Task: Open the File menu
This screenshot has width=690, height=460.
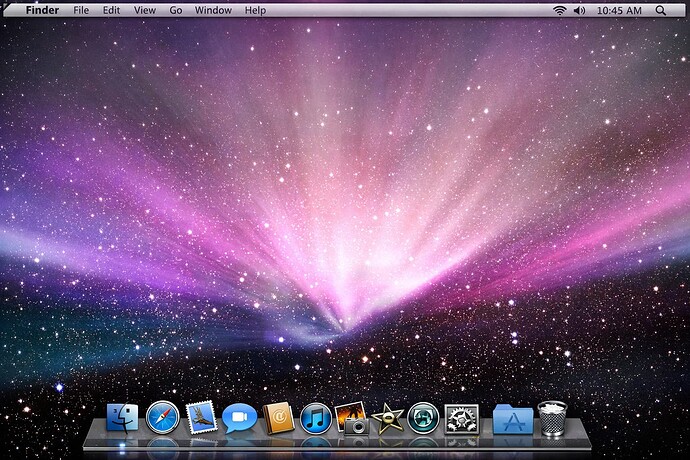Action: [81, 10]
